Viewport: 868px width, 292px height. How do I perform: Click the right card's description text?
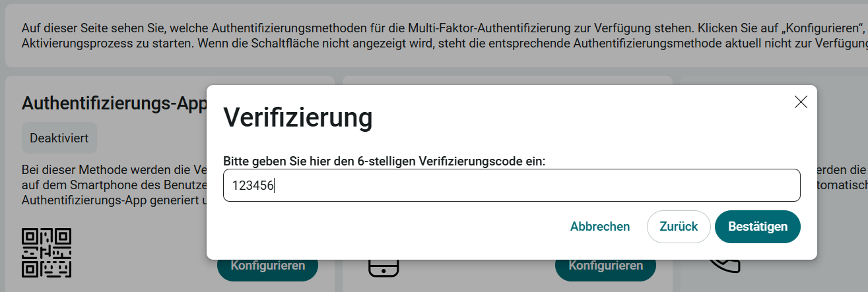pos(842,176)
